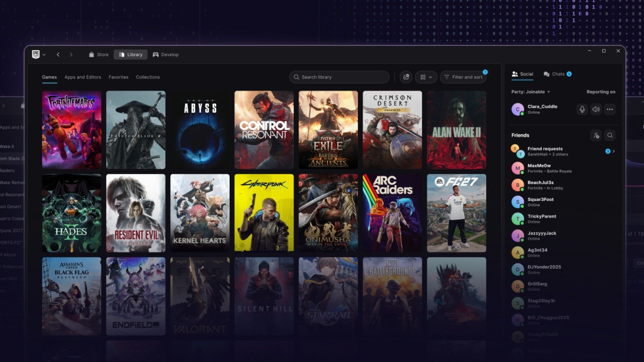Select friend MaxMe0w
The width and height of the screenshot is (644, 362).
coord(563,168)
